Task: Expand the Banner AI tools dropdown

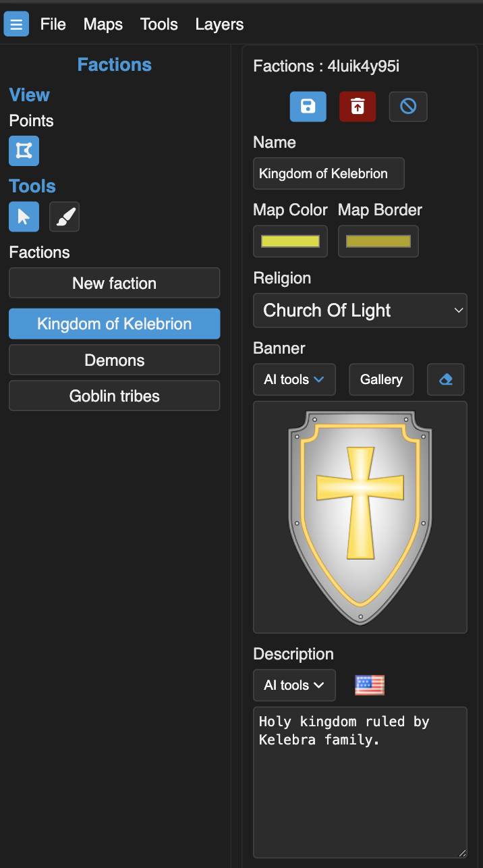Action: pos(294,379)
